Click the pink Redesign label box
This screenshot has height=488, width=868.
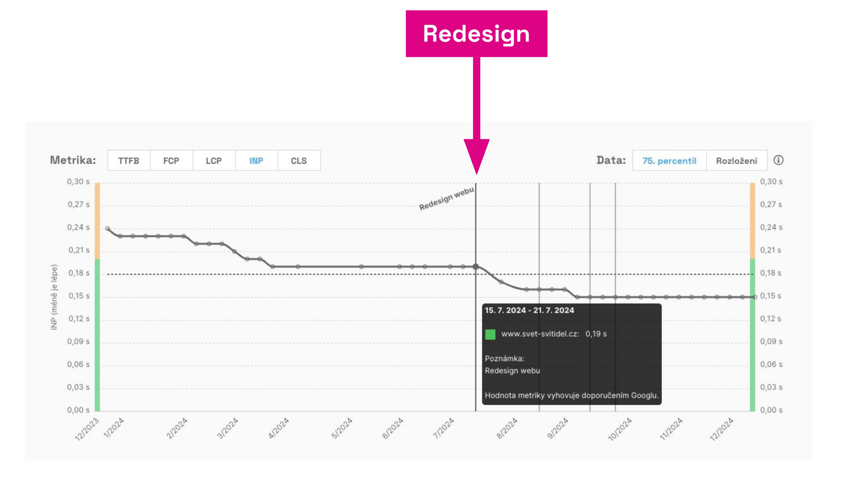[476, 34]
